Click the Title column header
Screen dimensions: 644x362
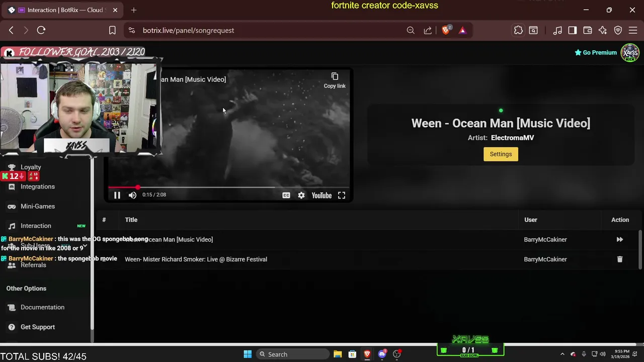point(131,220)
